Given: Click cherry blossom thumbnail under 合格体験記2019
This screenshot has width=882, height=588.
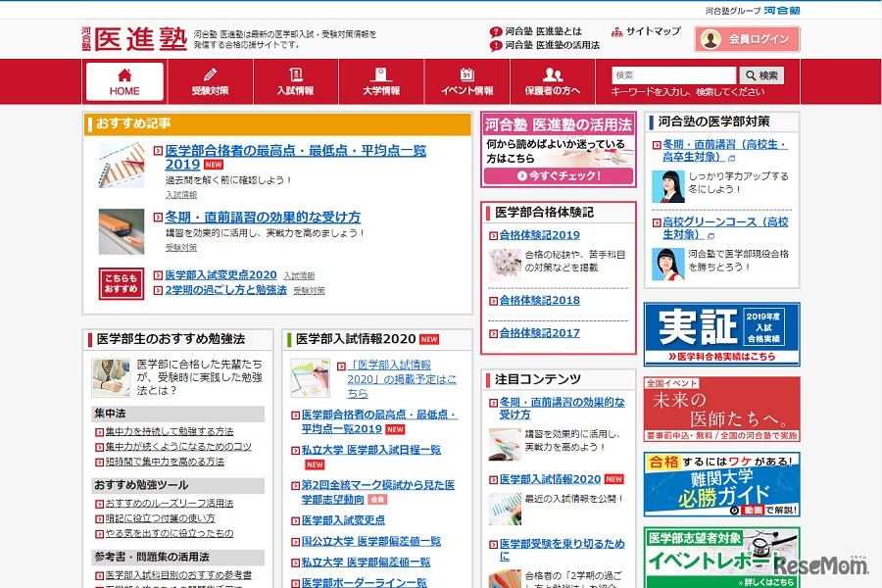Looking at the screenshot, I should [x=505, y=264].
